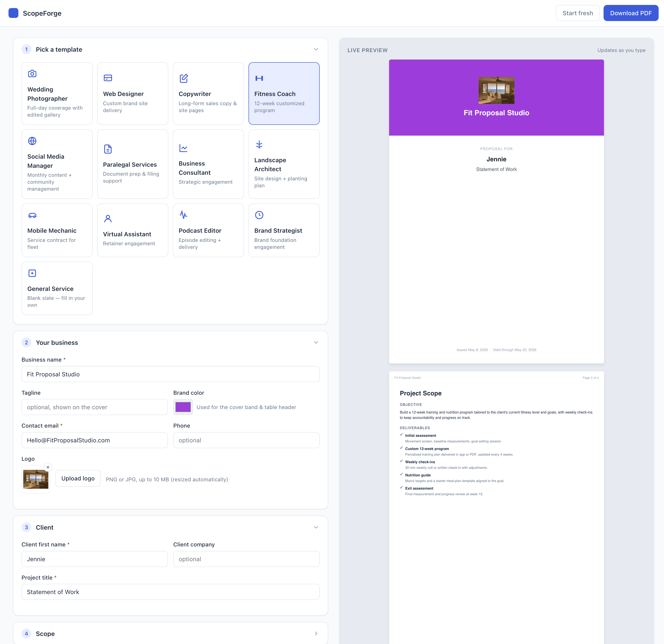Click the Client company field
Image resolution: width=664 pixels, height=644 pixels.
(x=246, y=559)
